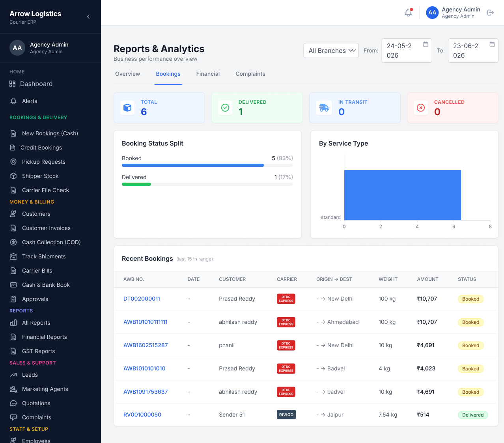Open Pickup Requests location pin icon
This screenshot has width=504, height=443.
click(x=13, y=162)
